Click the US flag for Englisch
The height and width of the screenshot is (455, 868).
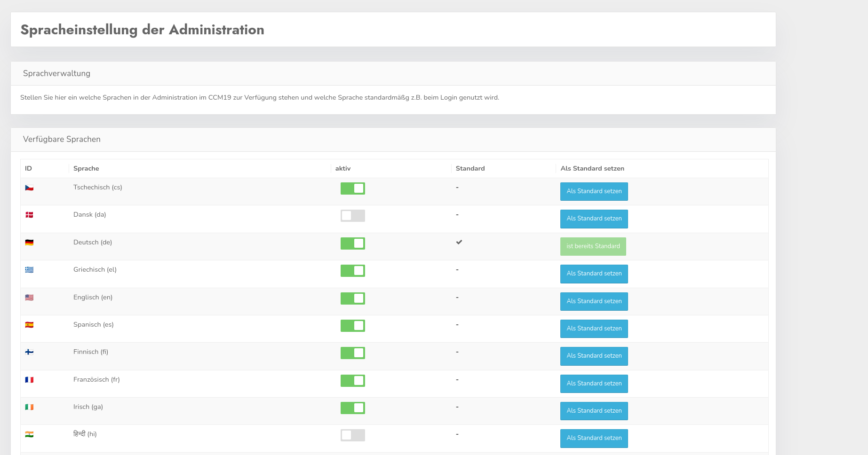tap(29, 298)
